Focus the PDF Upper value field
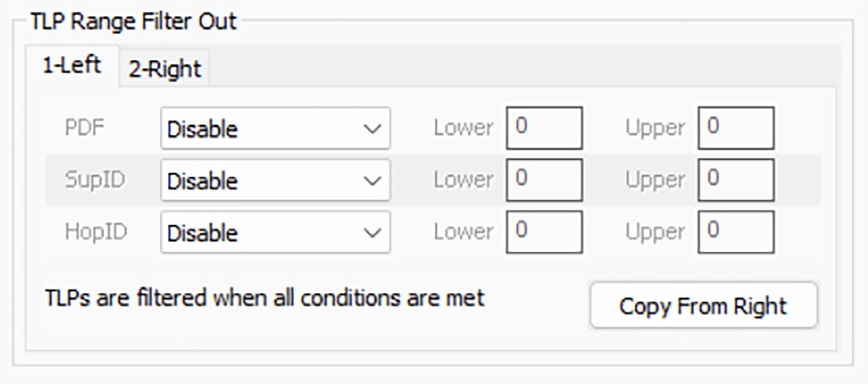Image resolution: width=868 pixels, height=384 pixels. (x=736, y=129)
